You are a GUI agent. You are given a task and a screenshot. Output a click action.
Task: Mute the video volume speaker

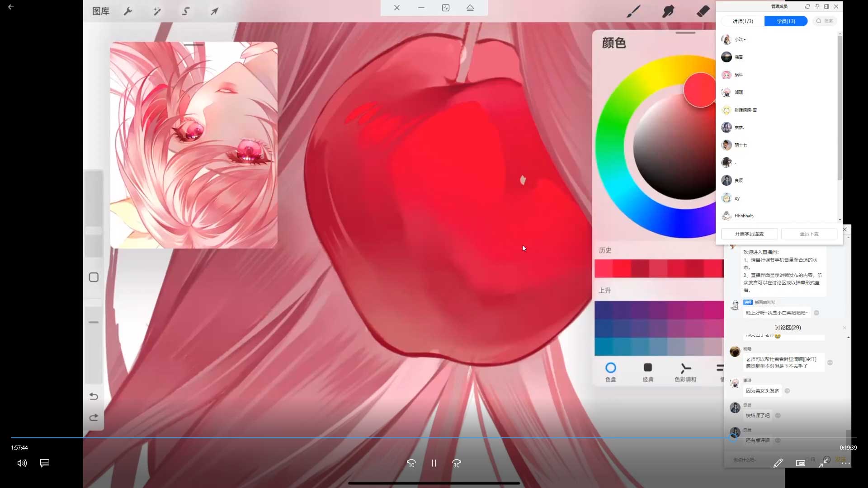tap(22, 463)
